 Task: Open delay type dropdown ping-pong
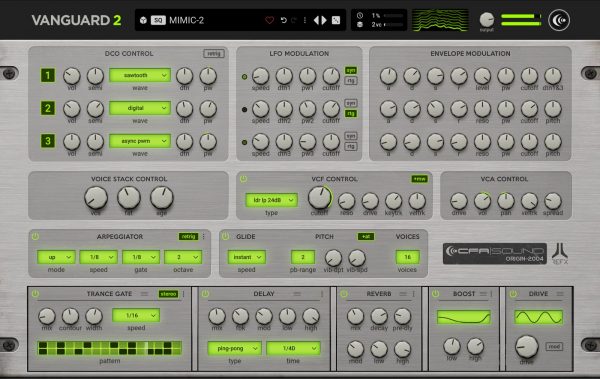(x=235, y=348)
